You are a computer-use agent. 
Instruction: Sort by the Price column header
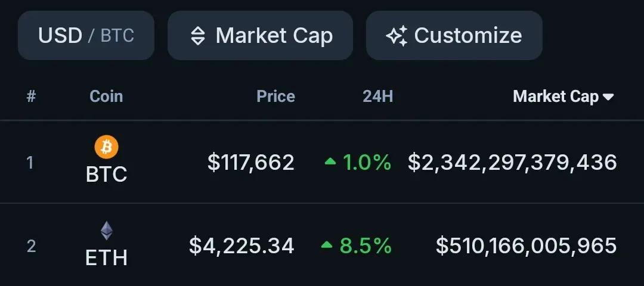[x=275, y=97]
